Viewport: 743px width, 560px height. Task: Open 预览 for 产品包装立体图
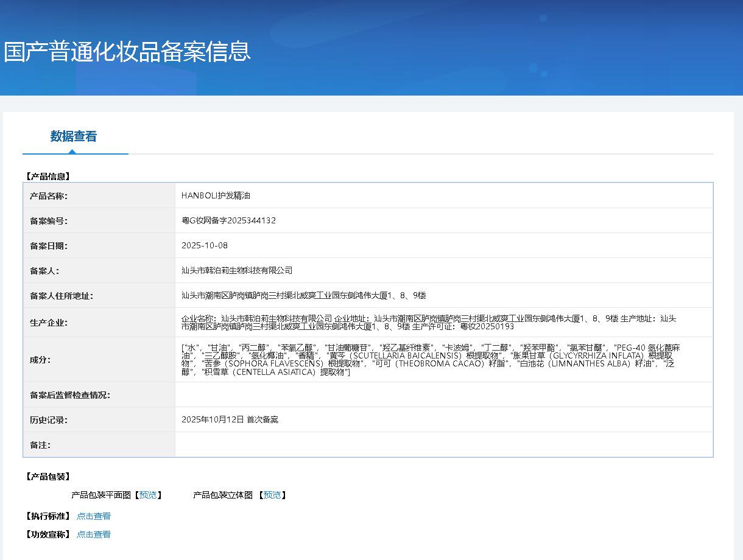point(272,495)
